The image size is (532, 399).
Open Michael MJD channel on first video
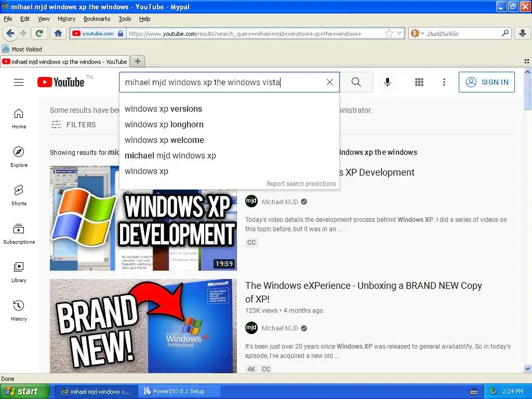click(x=280, y=202)
